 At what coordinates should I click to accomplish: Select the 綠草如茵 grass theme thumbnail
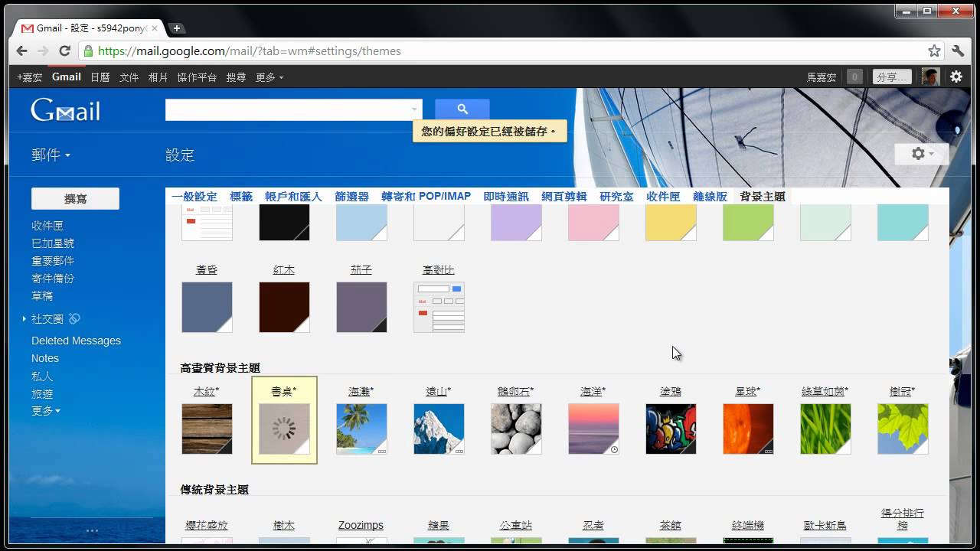(825, 429)
